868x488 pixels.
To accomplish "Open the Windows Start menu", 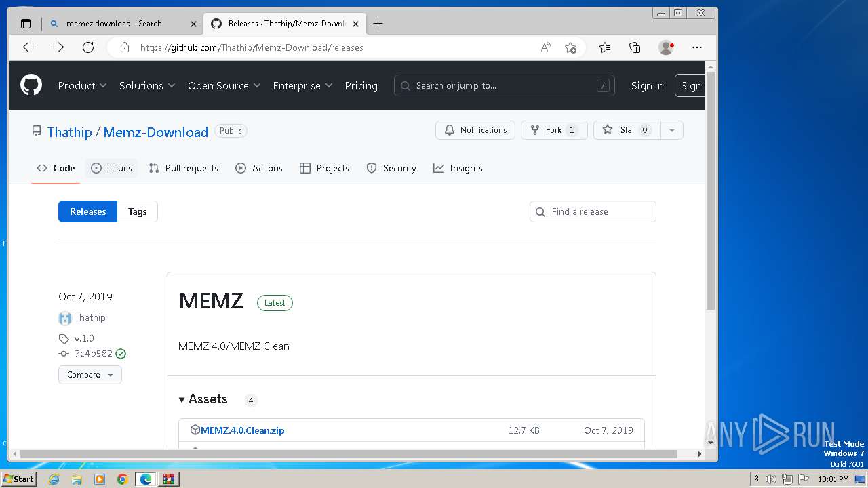I will pos(18,479).
